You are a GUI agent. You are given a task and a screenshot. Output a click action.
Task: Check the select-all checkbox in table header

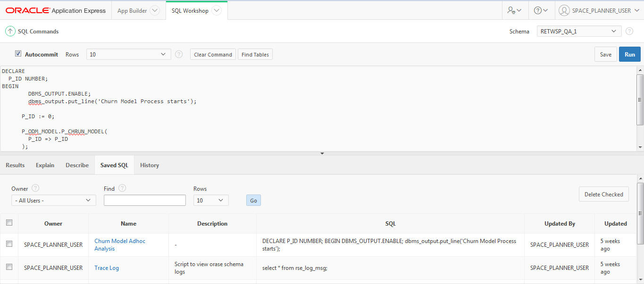(x=9, y=223)
